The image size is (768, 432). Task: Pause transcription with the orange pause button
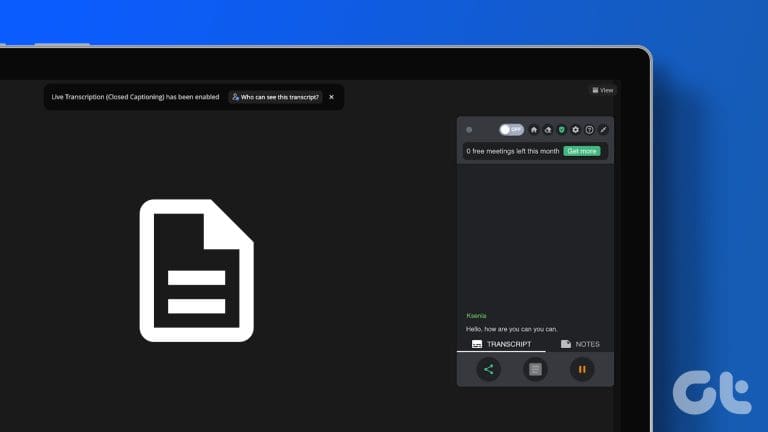point(582,369)
